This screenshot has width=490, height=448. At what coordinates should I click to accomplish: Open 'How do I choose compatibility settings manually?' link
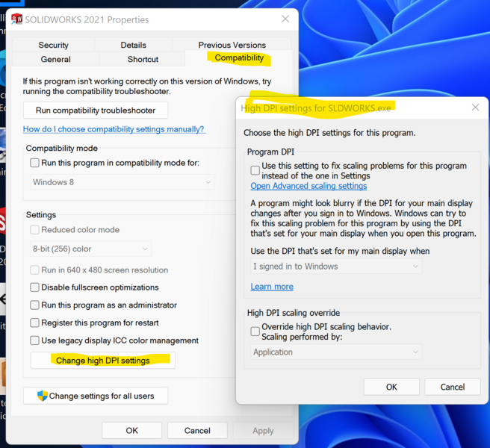(x=114, y=129)
